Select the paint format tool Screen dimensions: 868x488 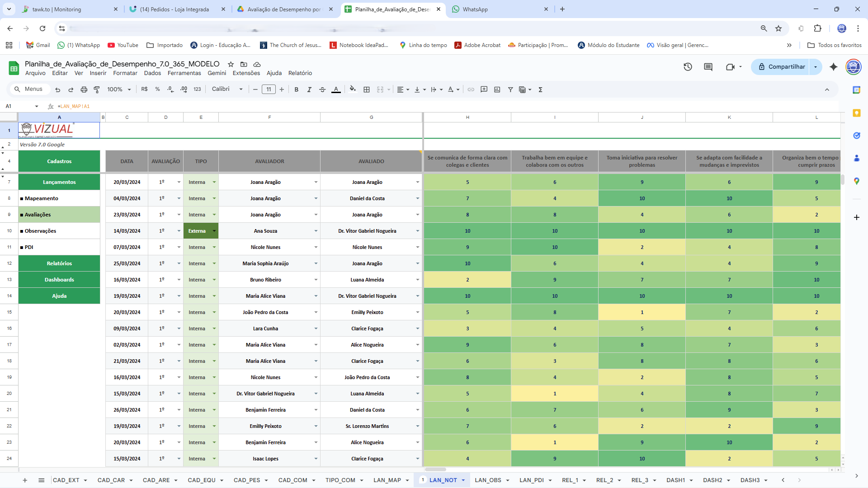[x=97, y=89]
